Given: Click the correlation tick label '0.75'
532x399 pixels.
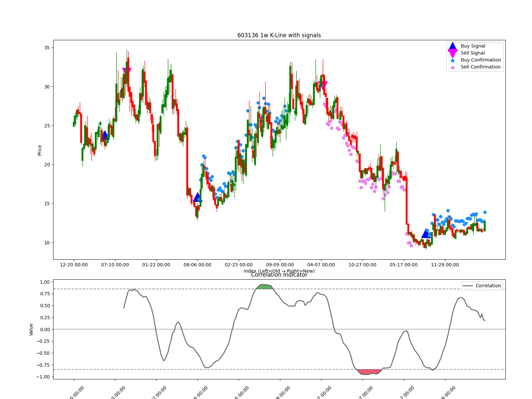Looking at the screenshot, I should [45, 294].
